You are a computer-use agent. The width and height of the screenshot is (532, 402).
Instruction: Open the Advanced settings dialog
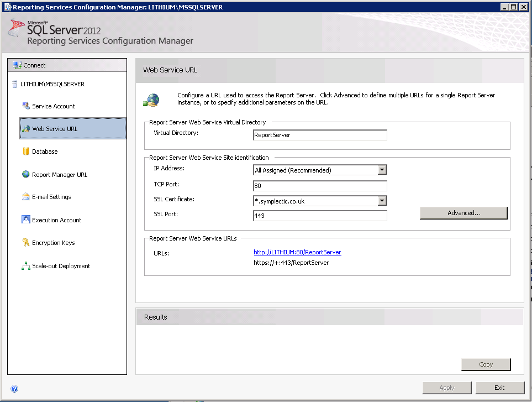463,213
